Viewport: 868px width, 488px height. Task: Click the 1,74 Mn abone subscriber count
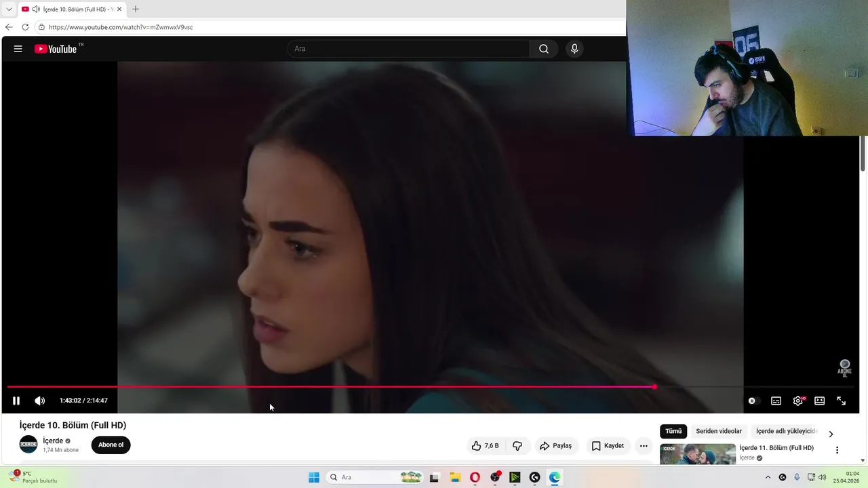[x=60, y=450]
